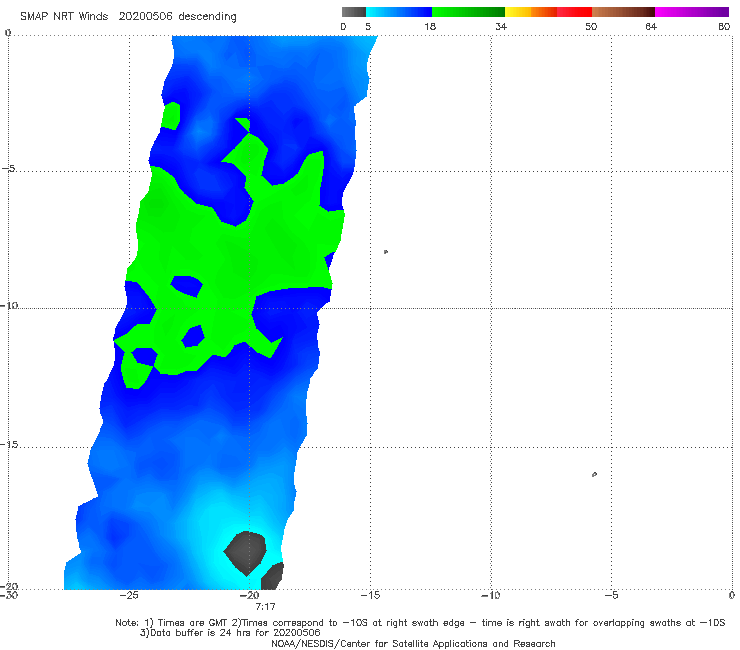The width and height of the screenshot is (740, 650).
Task: Click the "20200506 descending" text in the title
Action: coord(177,17)
